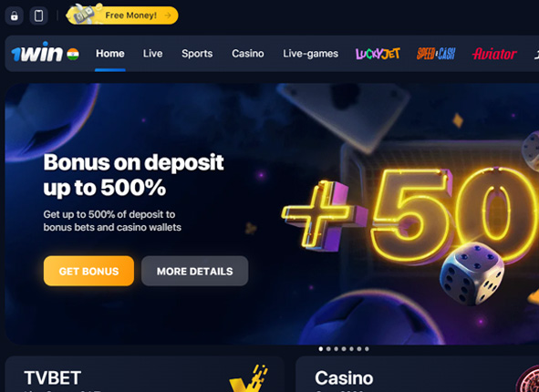Launch the Aviator game logo
Image resolution: width=539 pixels, height=392 pixels.
(494, 54)
